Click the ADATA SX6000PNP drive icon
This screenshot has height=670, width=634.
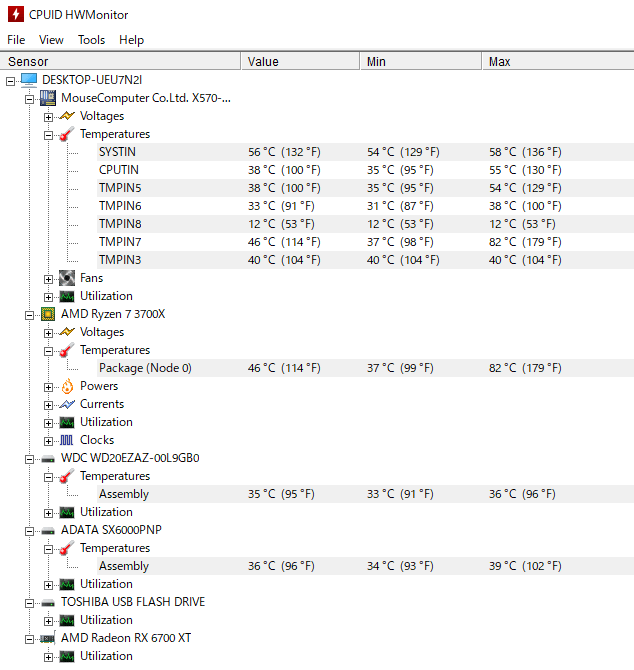48,531
